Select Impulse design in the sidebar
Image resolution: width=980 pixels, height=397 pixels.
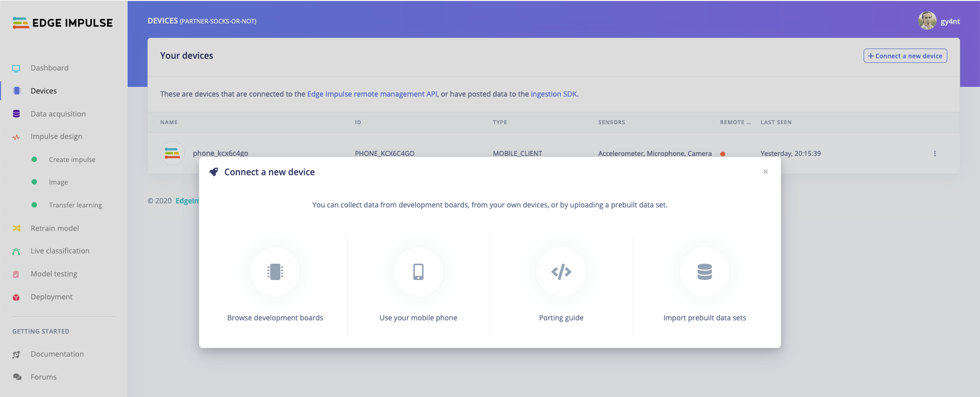56,136
